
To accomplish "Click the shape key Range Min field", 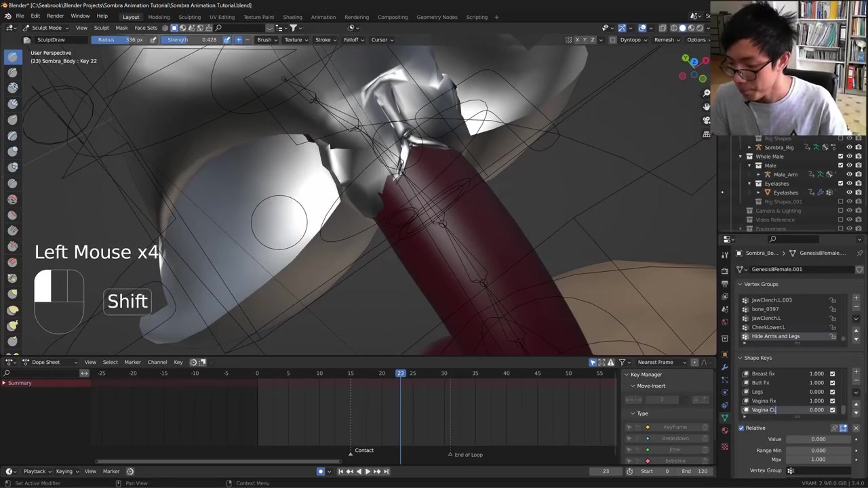I will point(818,450).
